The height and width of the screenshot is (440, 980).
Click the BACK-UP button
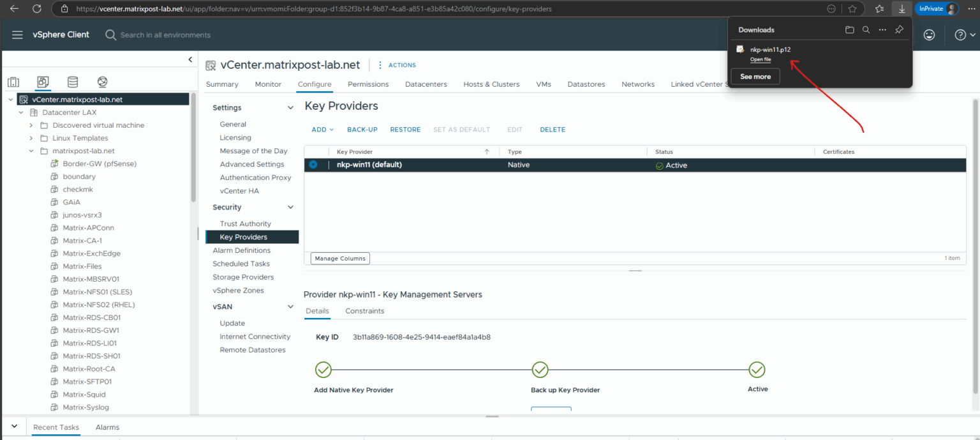click(x=362, y=130)
